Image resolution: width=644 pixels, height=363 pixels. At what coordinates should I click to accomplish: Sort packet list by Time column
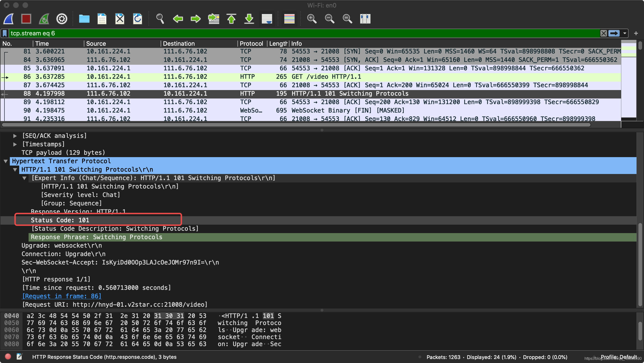tap(59, 44)
